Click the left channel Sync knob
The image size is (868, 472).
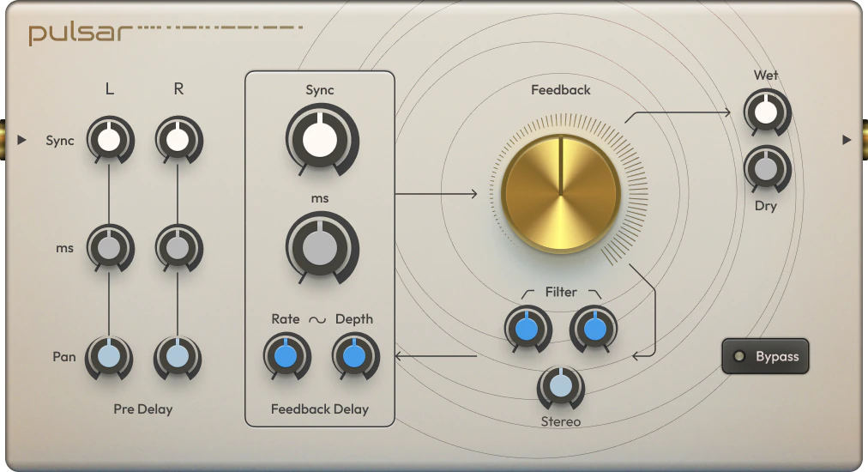(109, 140)
